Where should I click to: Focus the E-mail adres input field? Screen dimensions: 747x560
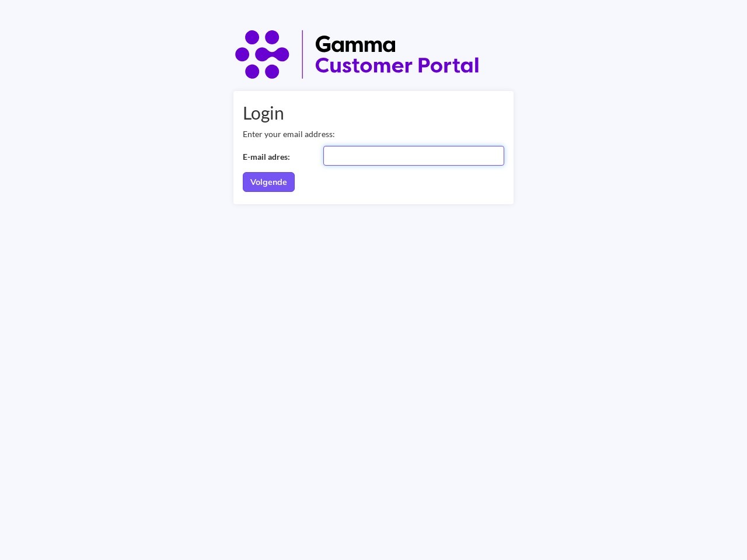click(414, 156)
